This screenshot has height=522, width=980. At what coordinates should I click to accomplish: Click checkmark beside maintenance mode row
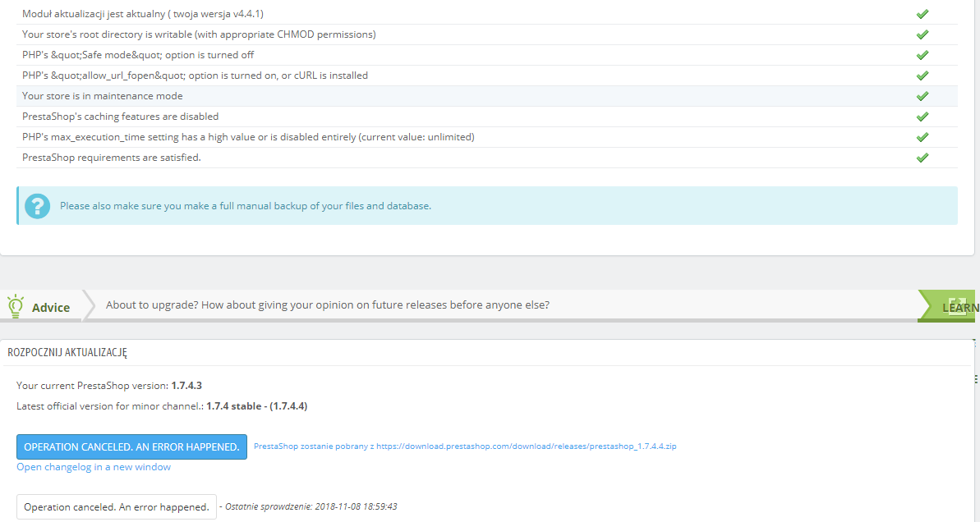pos(922,96)
